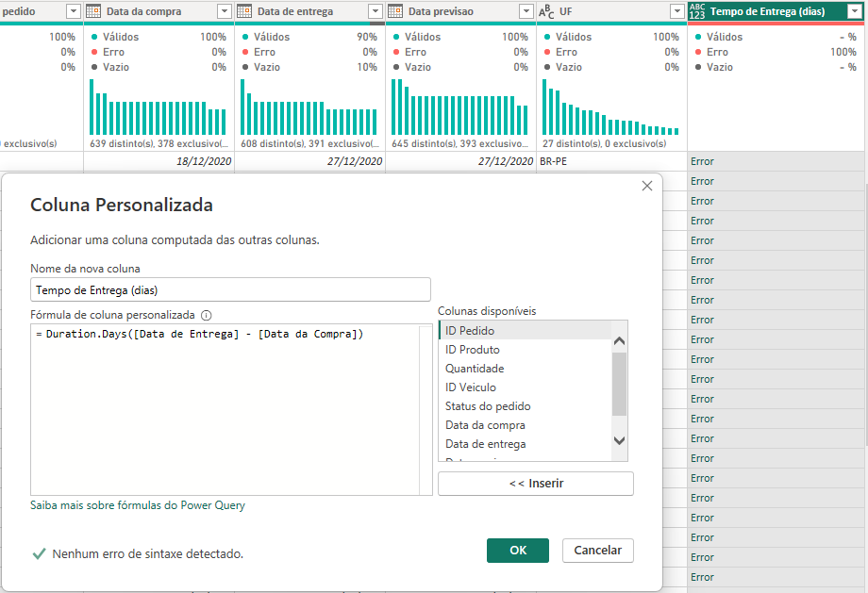Click the down arrow of the available columns list
The height and width of the screenshot is (593, 868).
pyautogui.click(x=620, y=440)
